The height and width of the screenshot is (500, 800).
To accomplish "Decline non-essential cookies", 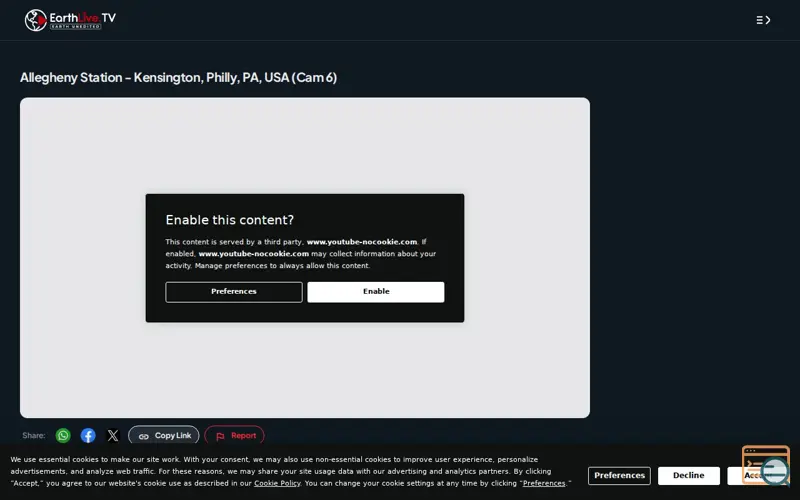I will 689,476.
